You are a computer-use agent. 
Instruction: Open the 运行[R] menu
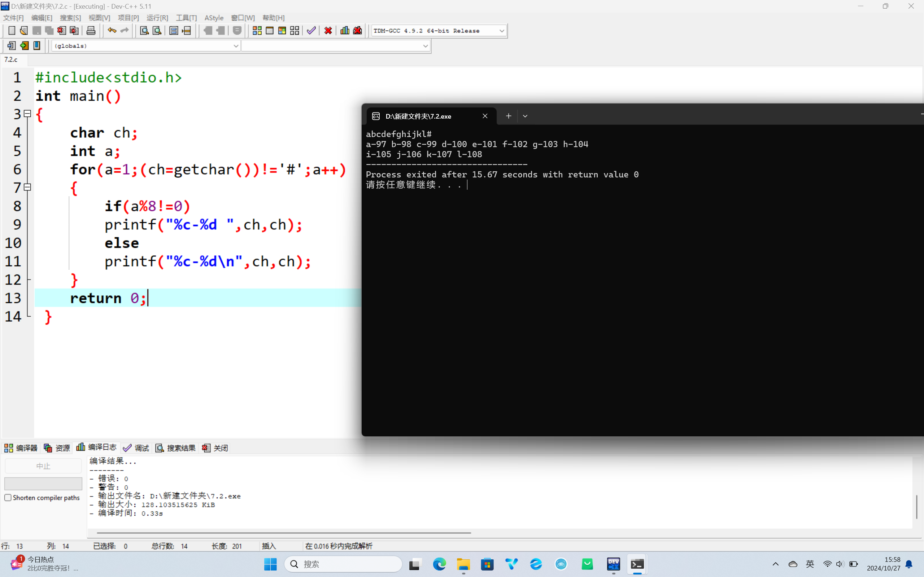[x=157, y=18]
